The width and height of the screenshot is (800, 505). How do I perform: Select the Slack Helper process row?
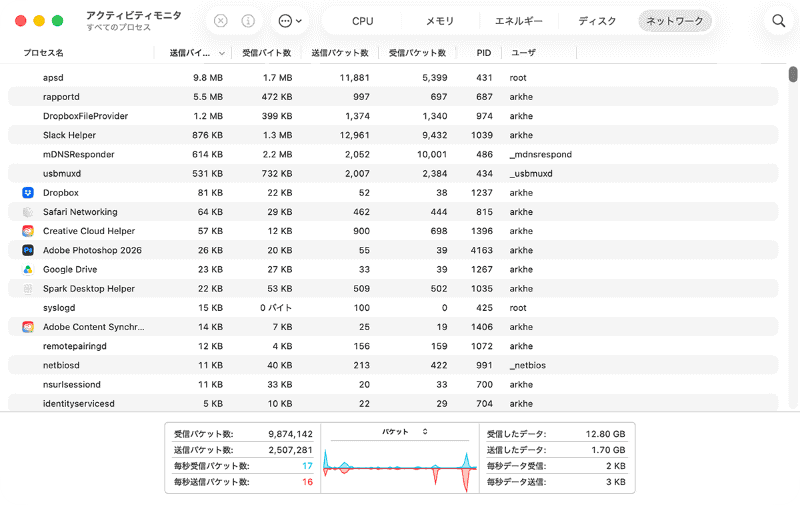tap(393, 135)
